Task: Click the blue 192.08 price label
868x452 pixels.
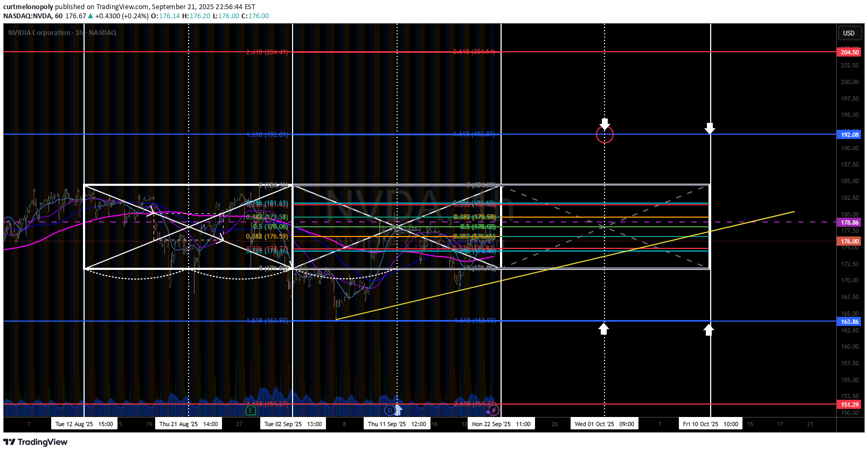Action: 850,135
